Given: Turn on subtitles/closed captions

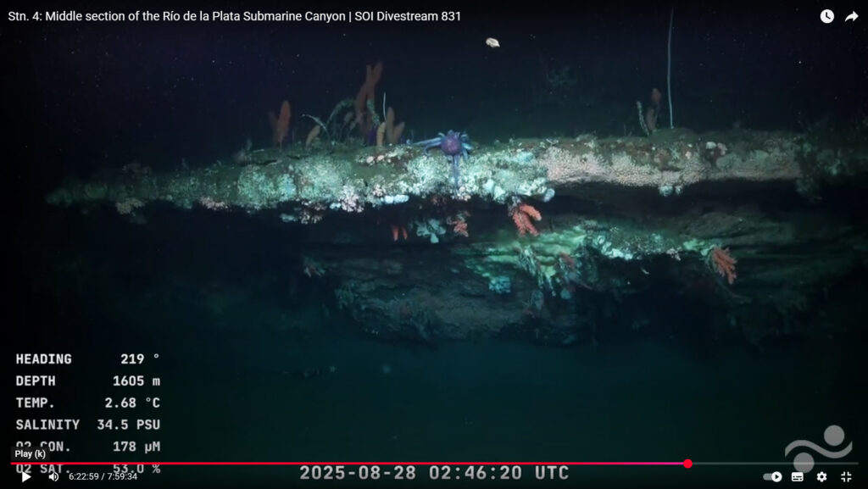Looking at the screenshot, I should coord(797,477).
